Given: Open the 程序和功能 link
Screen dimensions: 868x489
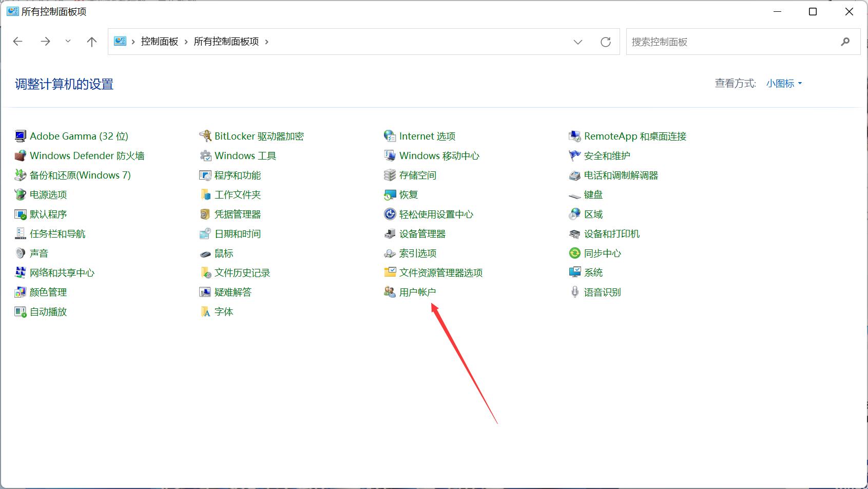Looking at the screenshot, I should 237,175.
